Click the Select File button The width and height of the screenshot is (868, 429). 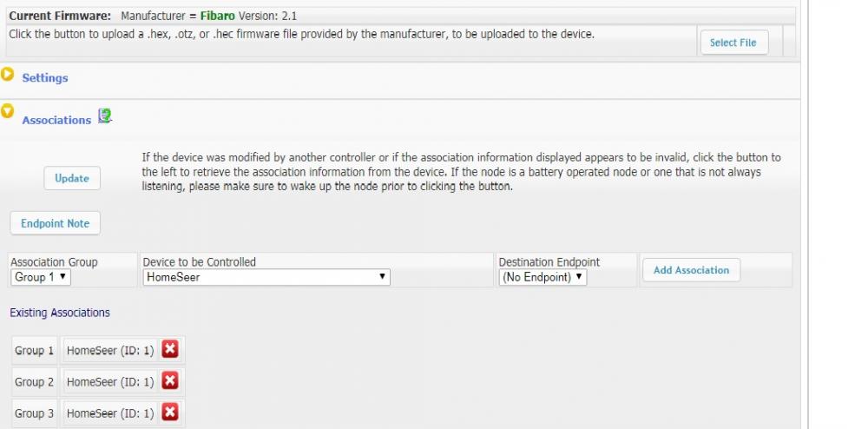[733, 43]
